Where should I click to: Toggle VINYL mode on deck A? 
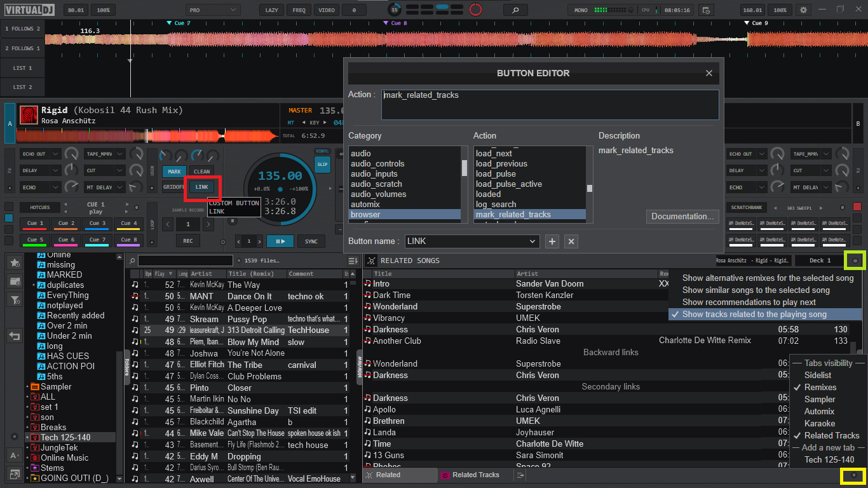tap(323, 151)
